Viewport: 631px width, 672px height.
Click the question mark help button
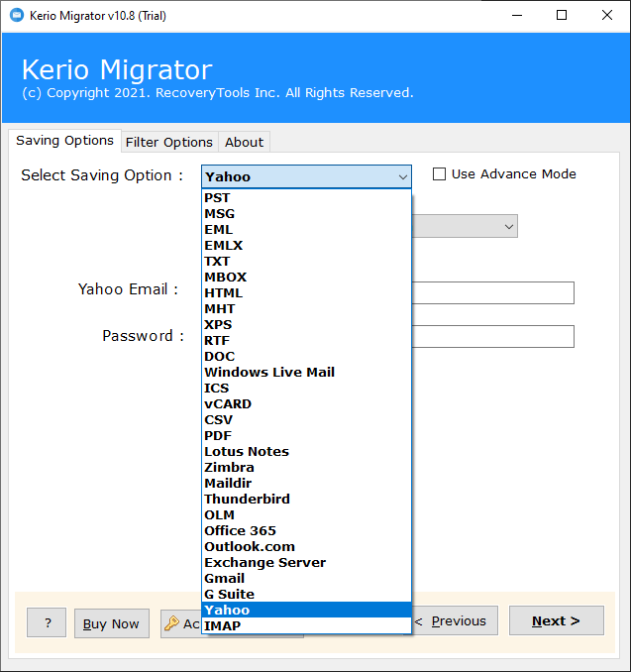pos(47,622)
